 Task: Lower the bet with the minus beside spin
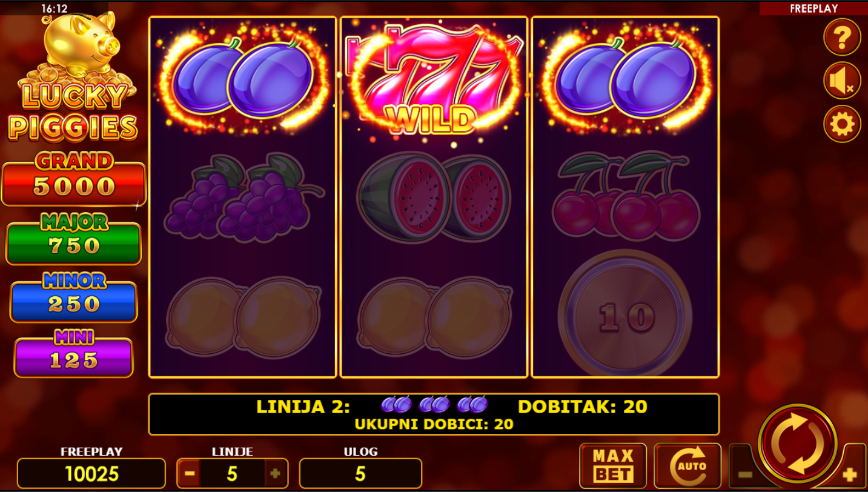pyautogui.click(x=745, y=474)
